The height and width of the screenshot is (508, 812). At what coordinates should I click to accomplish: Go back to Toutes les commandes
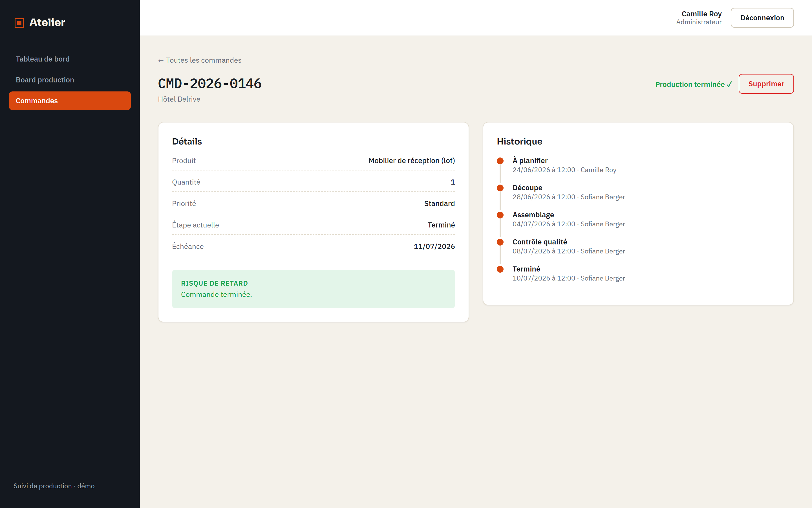click(x=200, y=60)
